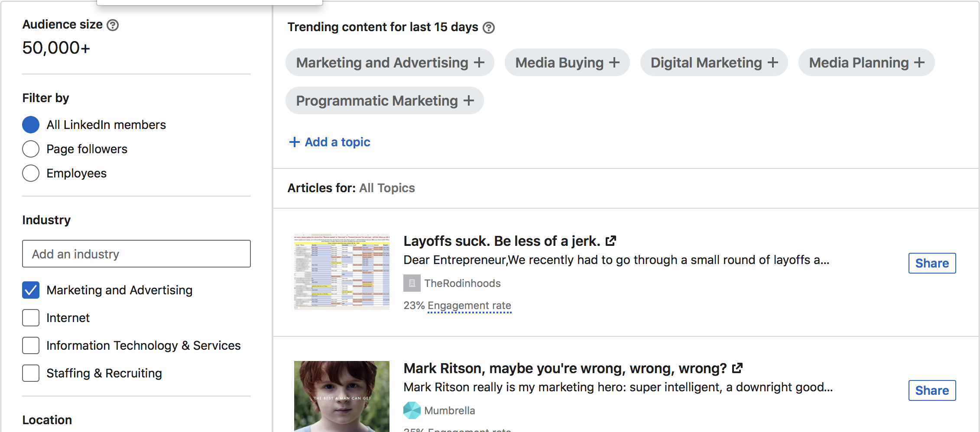Enable the Staffing & Recruiting filter
This screenshot has height=432, width=980.
pyautogui.click(x=31, y=373)
